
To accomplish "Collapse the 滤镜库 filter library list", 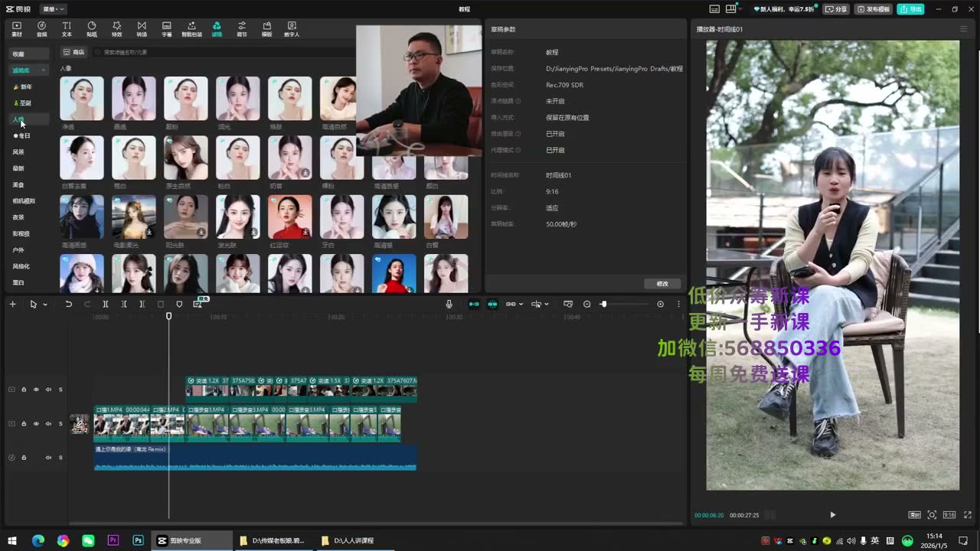I will click(x=44, y=70).
